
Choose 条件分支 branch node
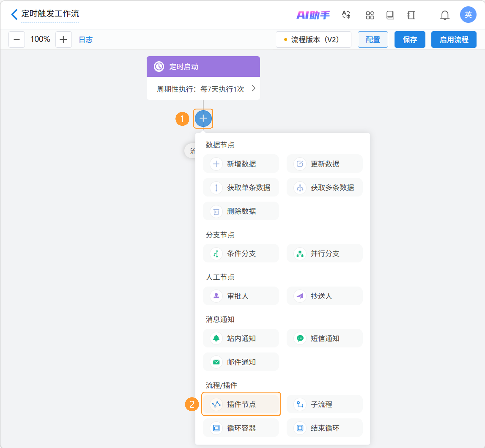[x=241, y=253]
